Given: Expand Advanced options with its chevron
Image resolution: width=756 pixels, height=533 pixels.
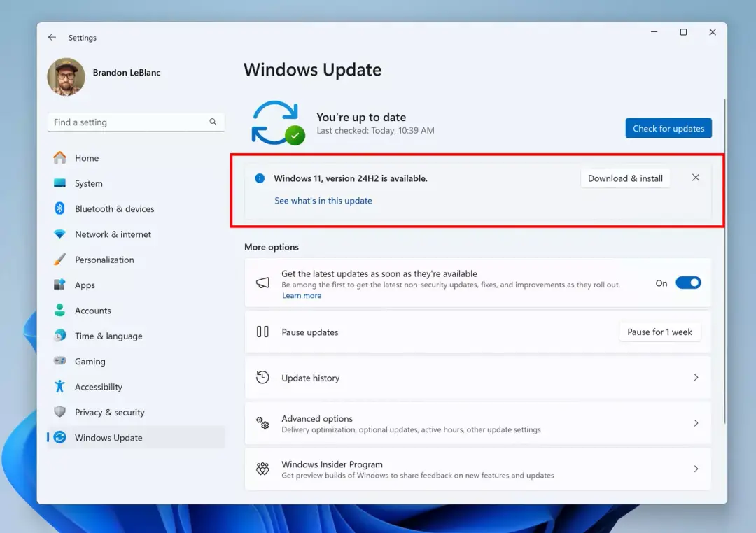Looking at the screenshot, I should pos(696,423).
